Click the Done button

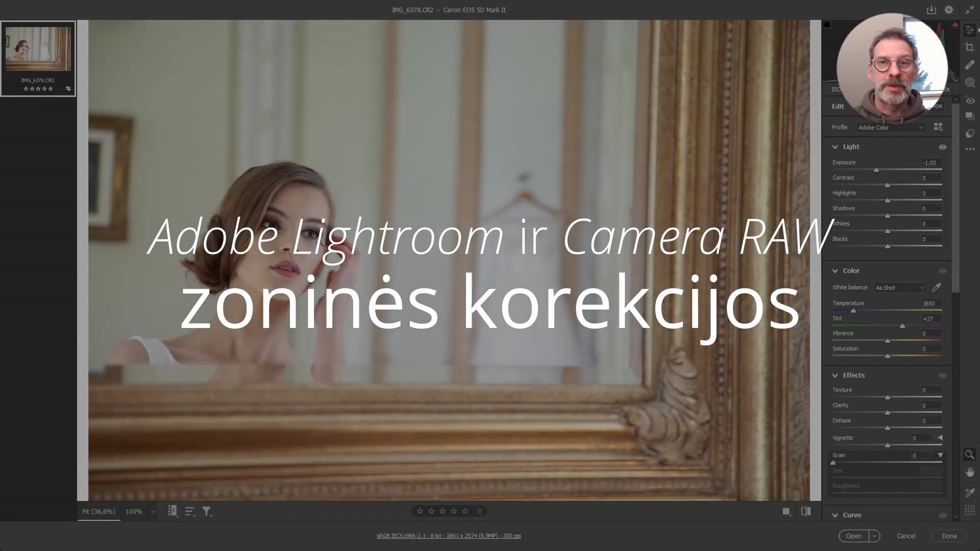click(x=949, y=536)
